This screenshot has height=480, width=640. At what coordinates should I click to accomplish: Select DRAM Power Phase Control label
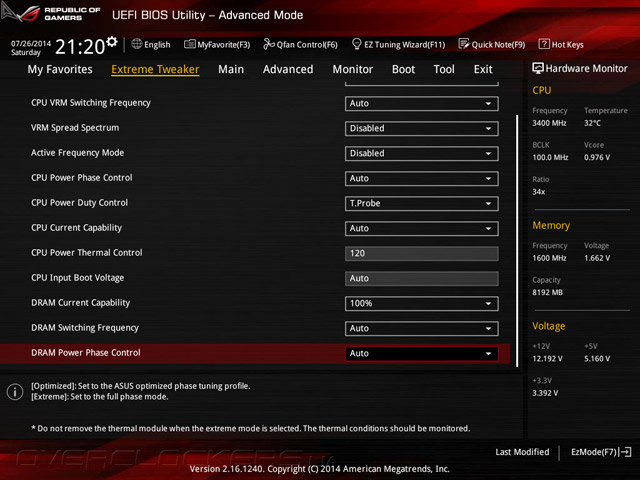click(86, 353)
